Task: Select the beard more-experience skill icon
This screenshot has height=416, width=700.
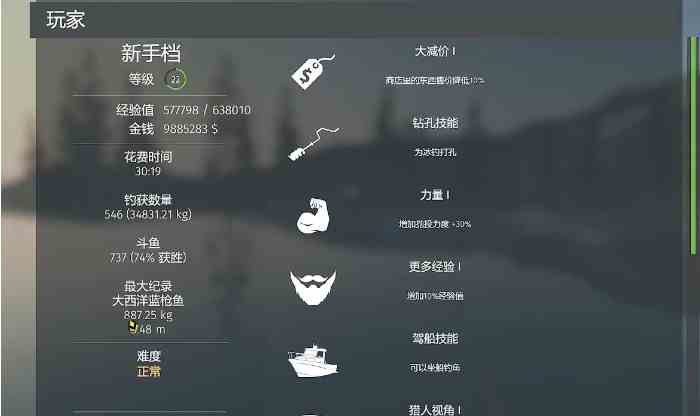Action: (x=313, y=287)
